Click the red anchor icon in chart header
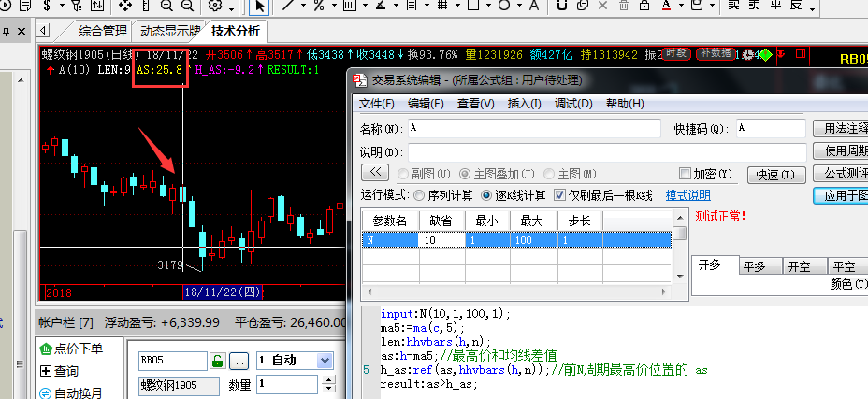Viewport: 868px width, 399px height. click(x=781, y=53)
